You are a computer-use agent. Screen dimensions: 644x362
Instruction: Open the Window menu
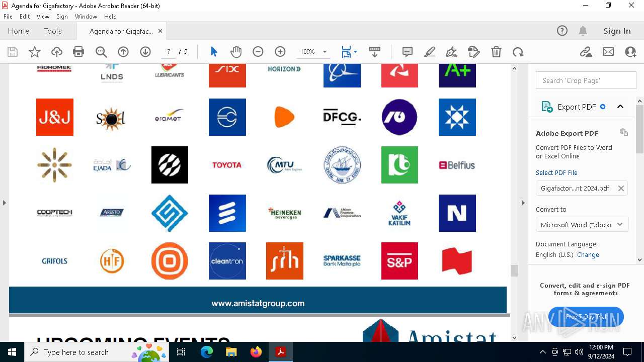coord(86,17)
